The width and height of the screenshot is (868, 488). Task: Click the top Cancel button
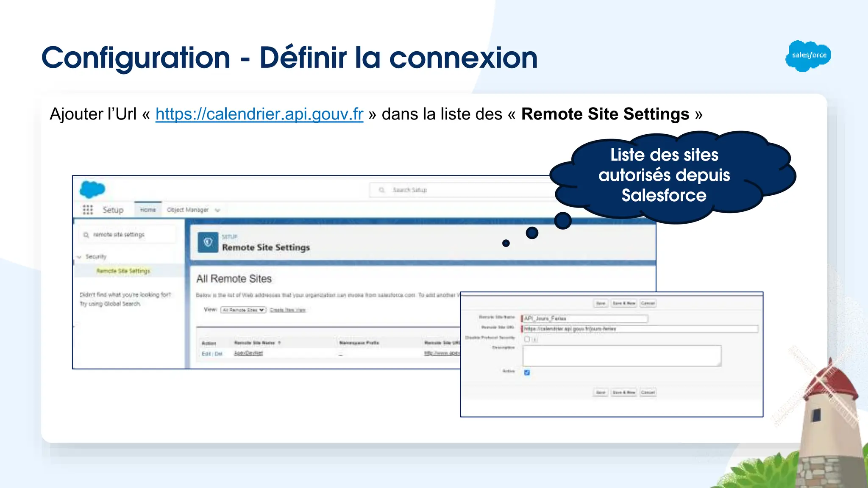[648, 303]
